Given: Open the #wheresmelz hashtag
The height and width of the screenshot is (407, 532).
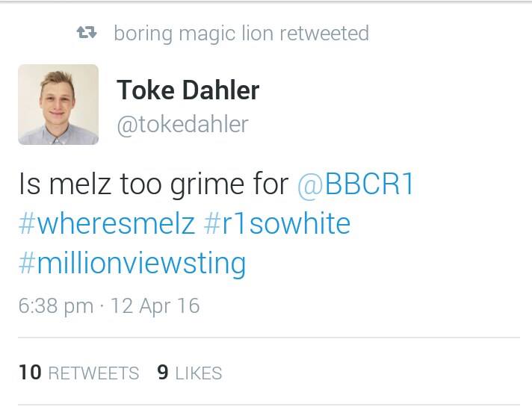Looking at the screenshot, I should 107,223.
